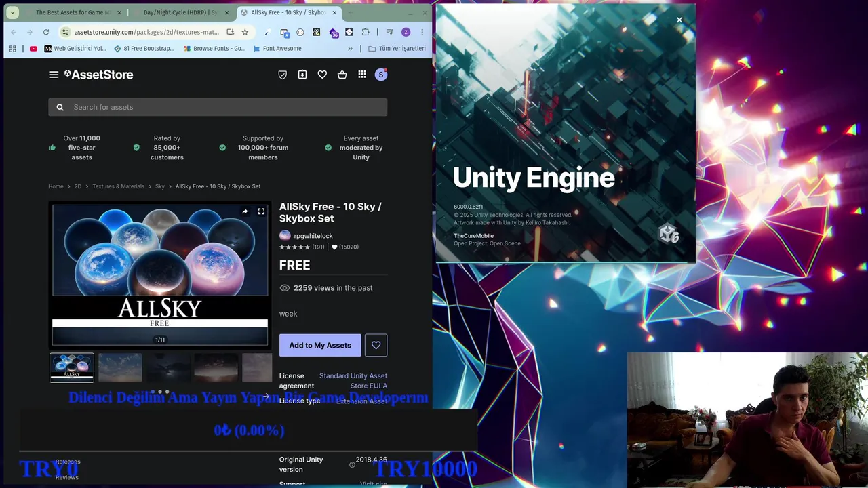Image resolution: width=868 pixels, height=488 pixels.
Task: Open the user profile avatar S
Action: [x=381, y=75]
